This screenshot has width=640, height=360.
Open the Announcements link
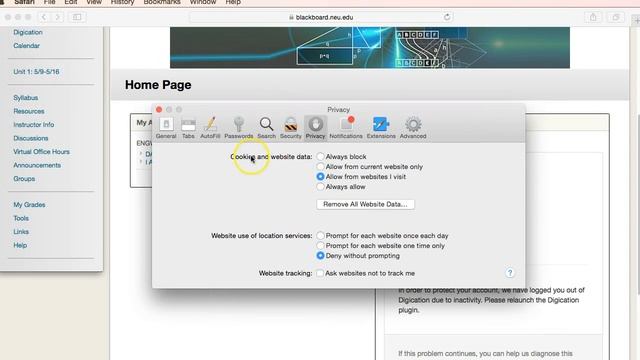37,165
